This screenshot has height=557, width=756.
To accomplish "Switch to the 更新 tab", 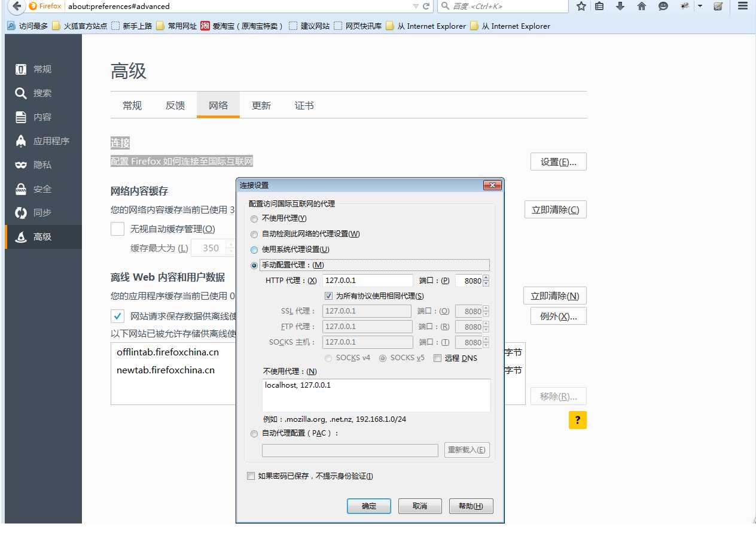I will [261, 106].
